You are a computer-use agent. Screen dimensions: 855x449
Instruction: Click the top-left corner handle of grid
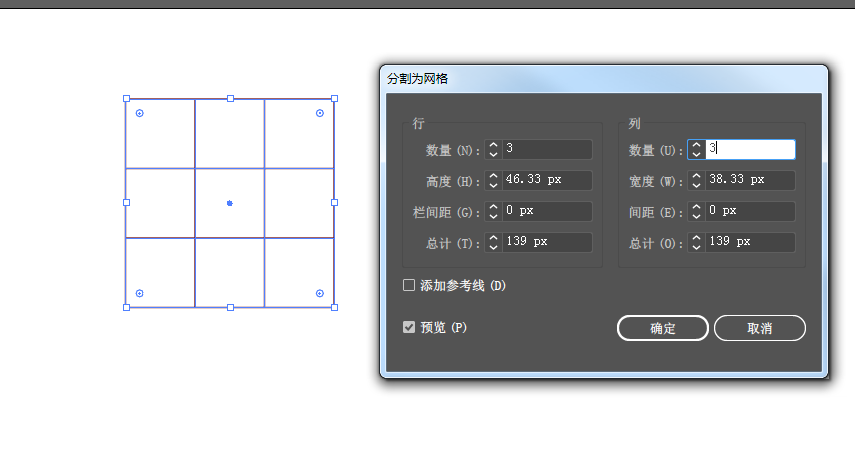[127, 99]
